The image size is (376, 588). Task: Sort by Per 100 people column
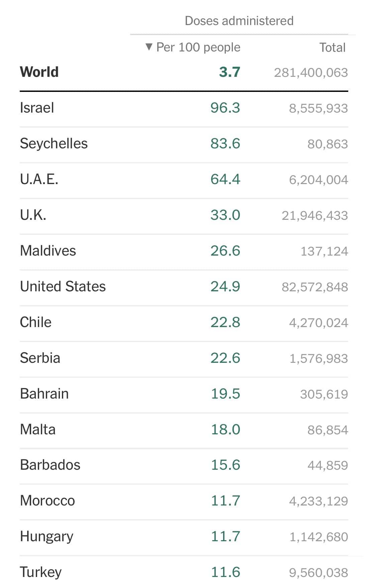coord(198,47)
